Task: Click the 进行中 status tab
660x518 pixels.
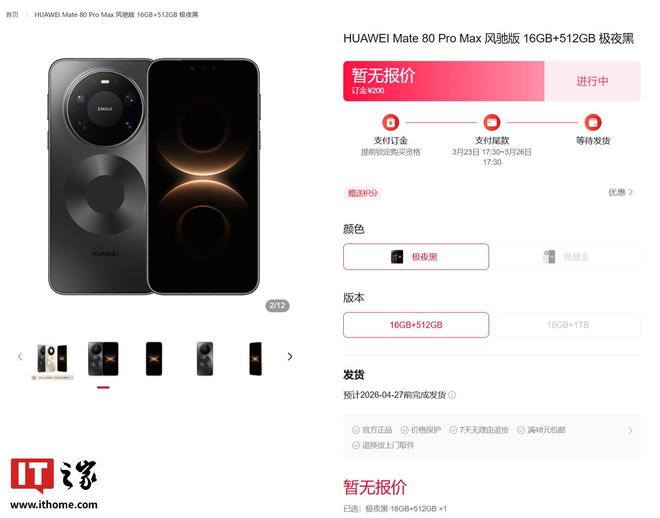Action: (x=592, y=81)
